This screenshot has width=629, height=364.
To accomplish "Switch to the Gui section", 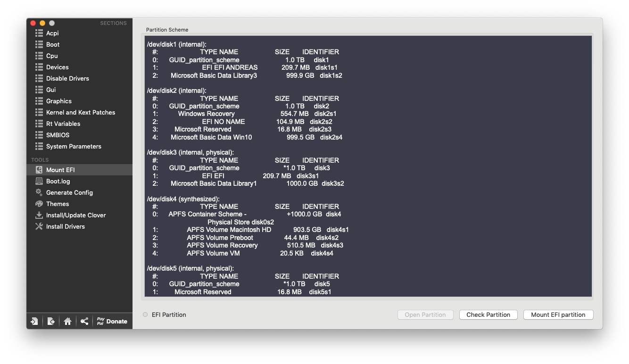I will tap(51, 90).
